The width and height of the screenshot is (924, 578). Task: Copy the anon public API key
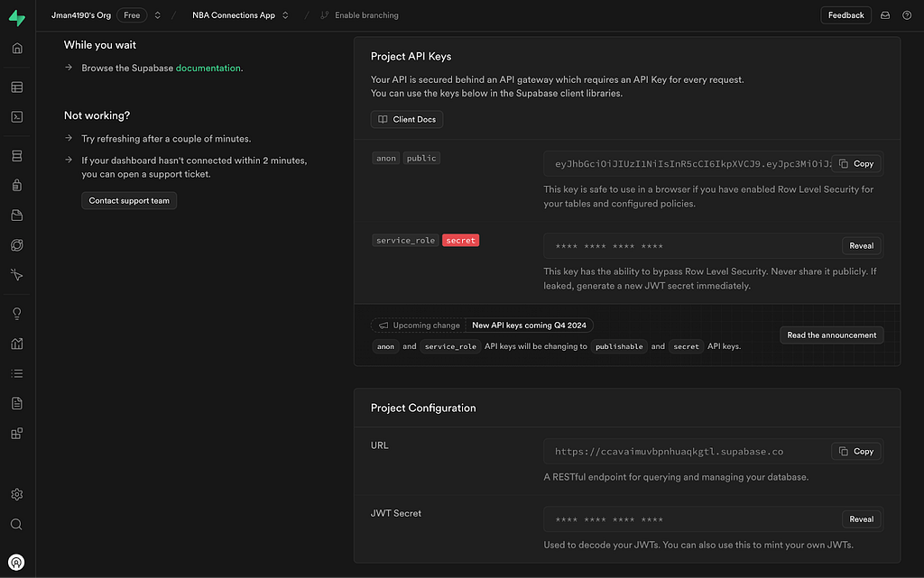tap(856, 163)
